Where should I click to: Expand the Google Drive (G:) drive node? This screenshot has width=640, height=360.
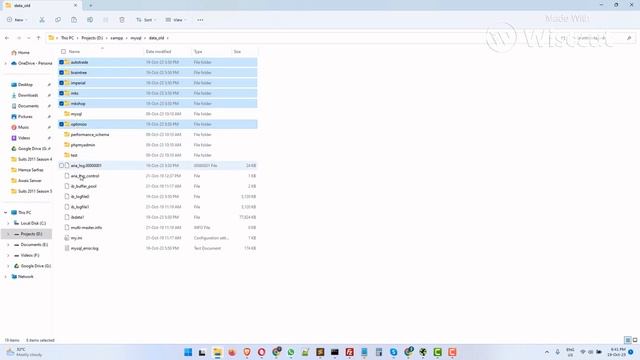pyautogui.click(x=8, y=266)
